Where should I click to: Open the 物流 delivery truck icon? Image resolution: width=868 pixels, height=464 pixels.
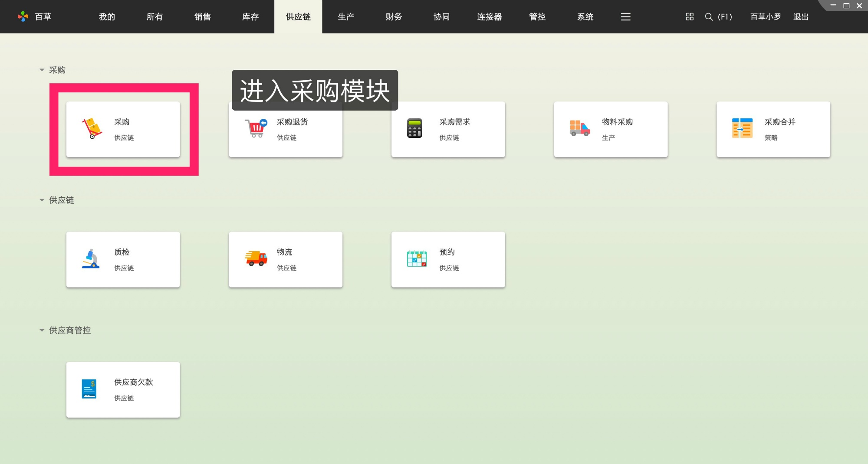pyautogui.click(x=255, y=258)
